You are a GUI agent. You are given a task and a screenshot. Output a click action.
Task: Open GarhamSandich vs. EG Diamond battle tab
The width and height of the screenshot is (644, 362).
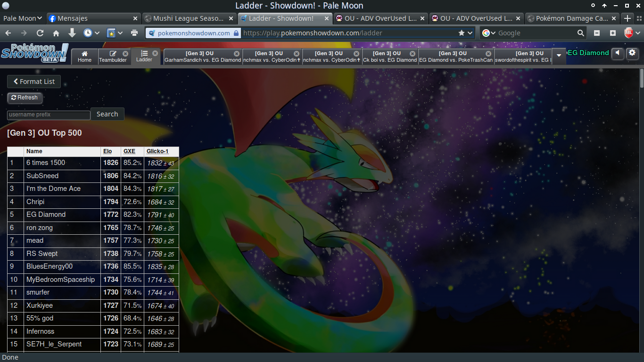(203, 57)
